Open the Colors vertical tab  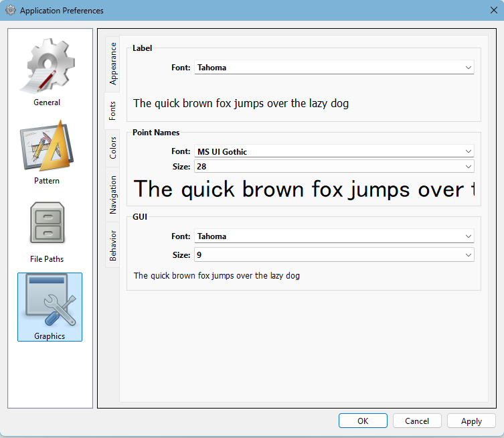click(x=112, y=149)
